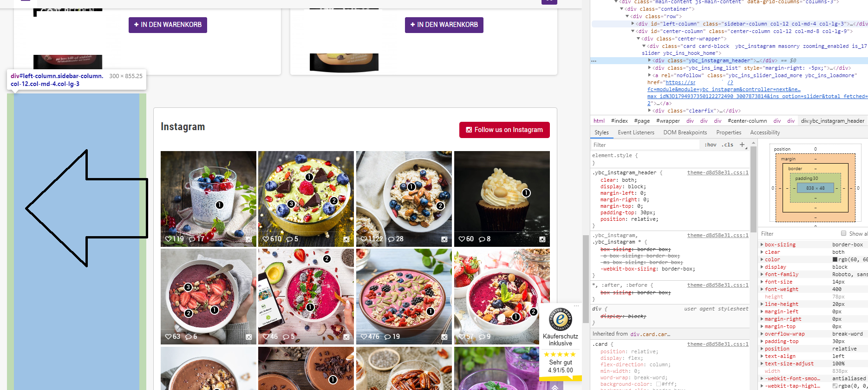Screen dimensions: 868x390
Task: Click the 'Instagram' section heading
Action: point(183,127)
